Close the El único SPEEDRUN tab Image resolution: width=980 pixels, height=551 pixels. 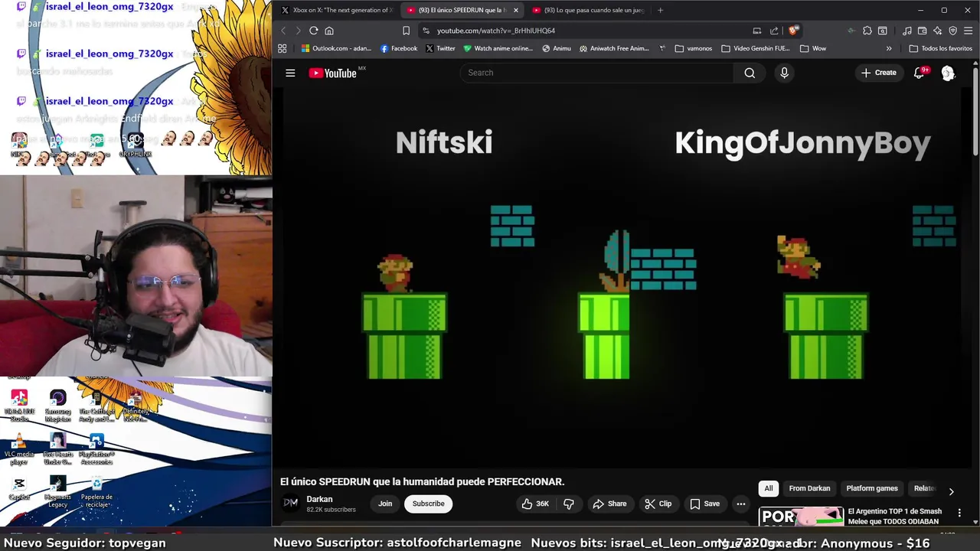(x=515, y=10)
